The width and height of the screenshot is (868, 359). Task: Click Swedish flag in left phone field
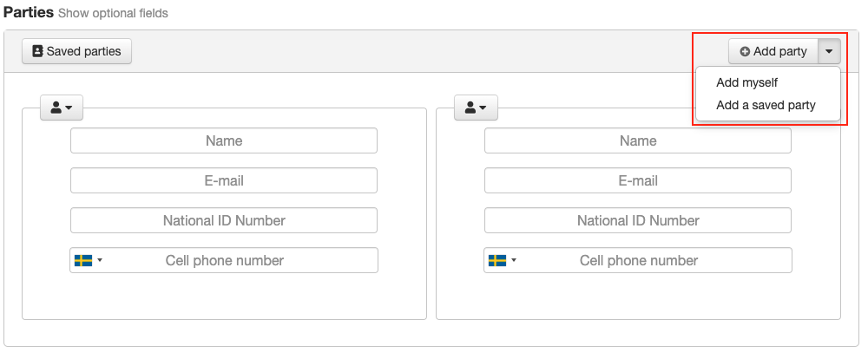click(x=83, y=260)
